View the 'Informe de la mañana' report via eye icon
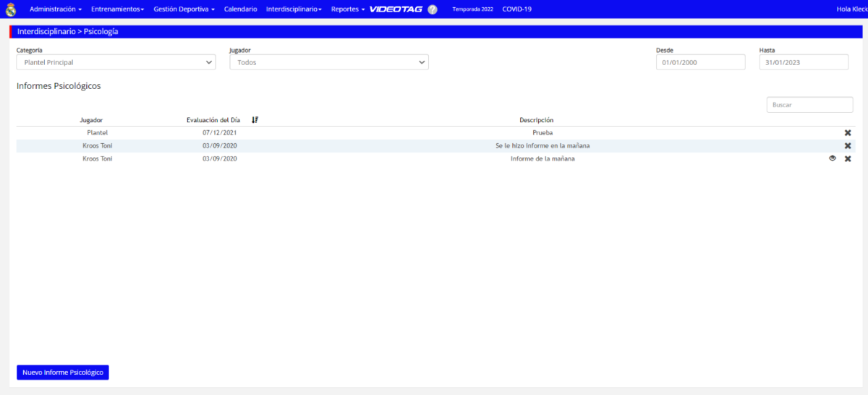This screenshot has height=395, width=868. point(833,158)
